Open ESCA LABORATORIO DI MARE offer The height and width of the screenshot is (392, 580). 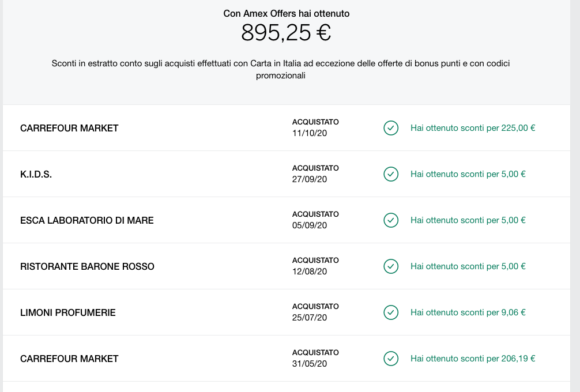coord(287,220)
